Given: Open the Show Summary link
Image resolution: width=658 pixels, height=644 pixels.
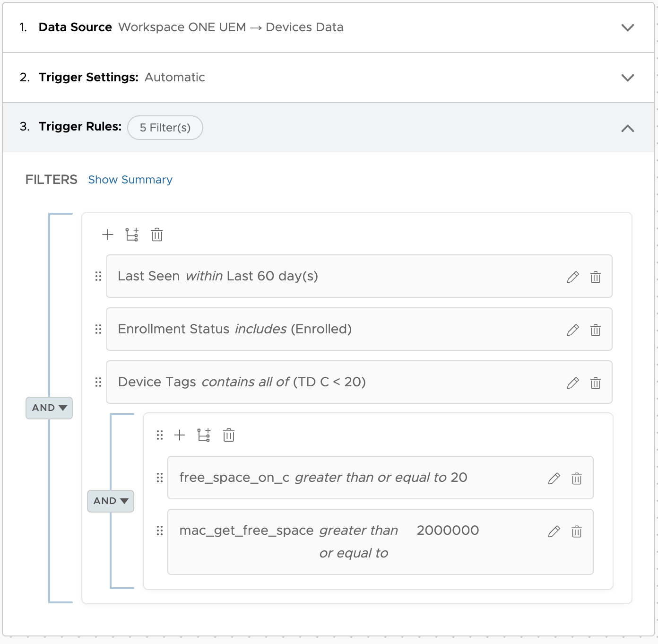Looking at the screenshot, I should (x=130, y=180).
